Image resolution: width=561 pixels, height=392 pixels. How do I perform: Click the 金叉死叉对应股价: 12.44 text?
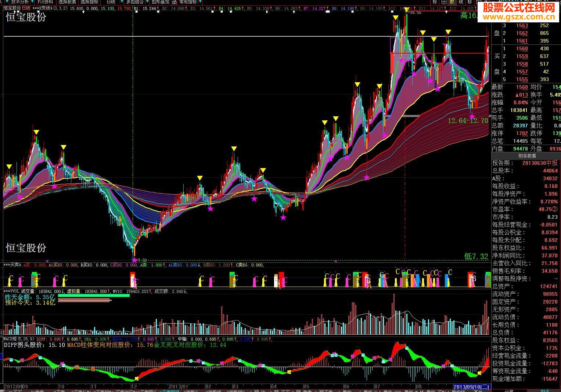tap(190, 345)
